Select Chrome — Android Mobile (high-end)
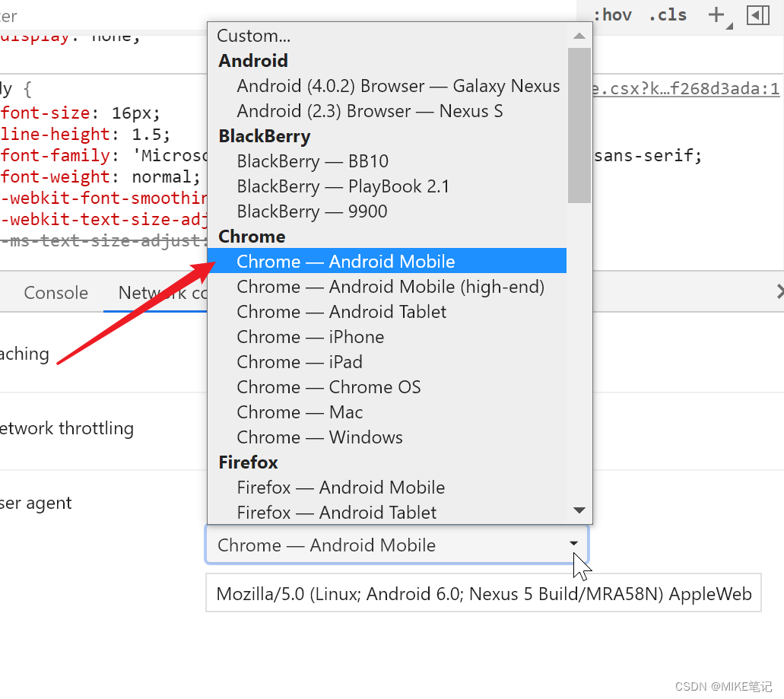Viewport: 784px width, 699px height. point(387,287)
